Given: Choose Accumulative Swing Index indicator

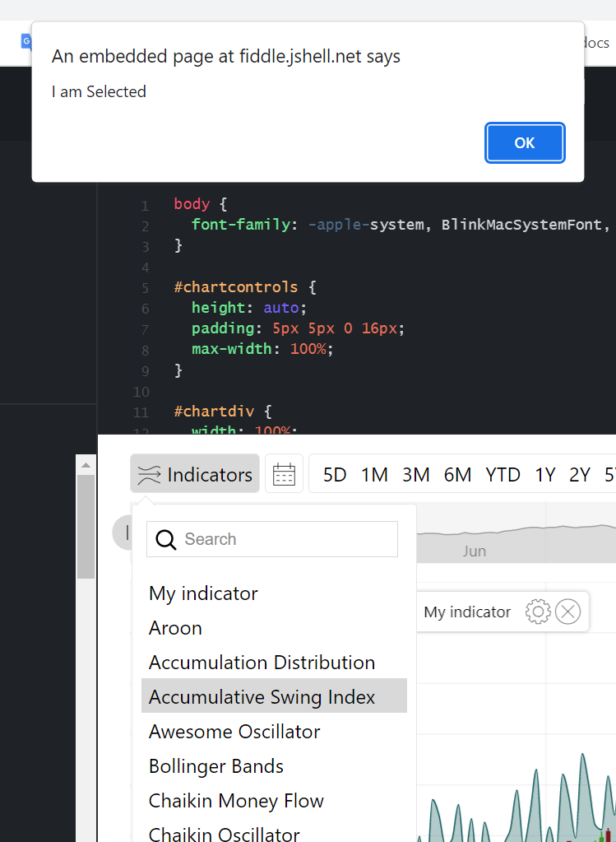Looking at the screenshot, I should coord(262,695).
